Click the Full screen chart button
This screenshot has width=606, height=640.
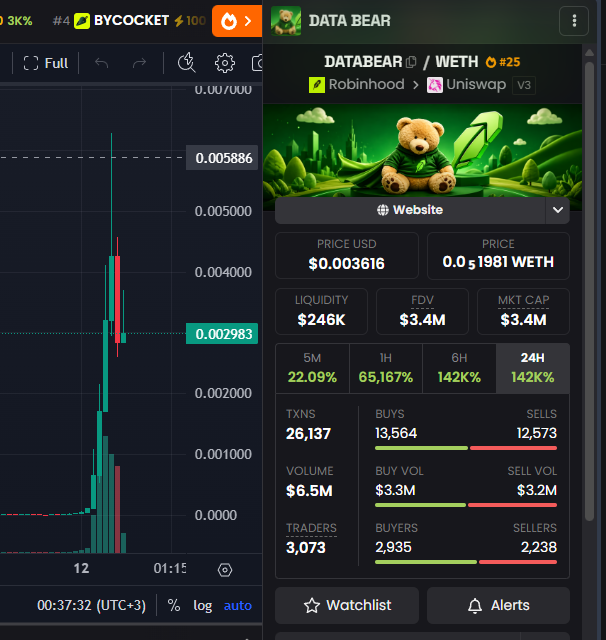[x=46, y=63]
